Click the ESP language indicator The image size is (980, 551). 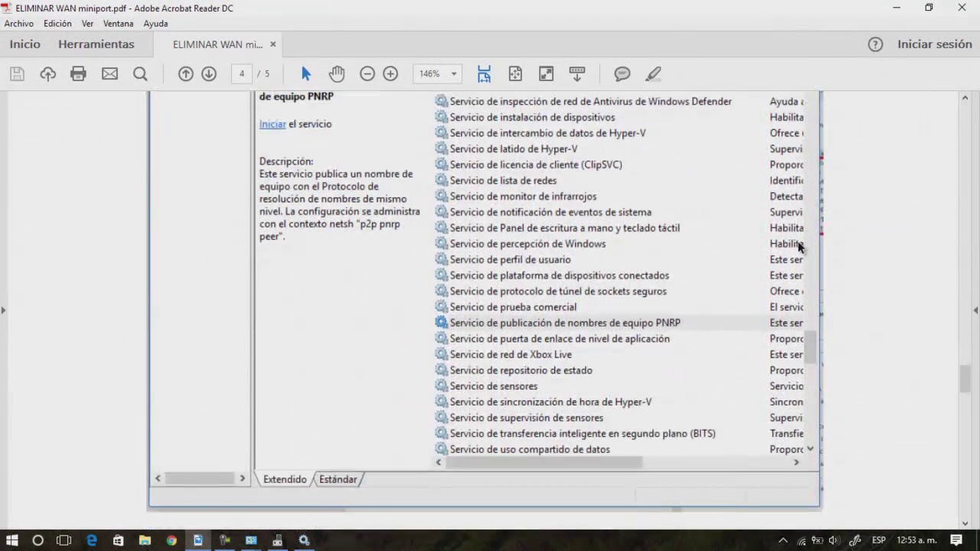click(x=879, y=540)
